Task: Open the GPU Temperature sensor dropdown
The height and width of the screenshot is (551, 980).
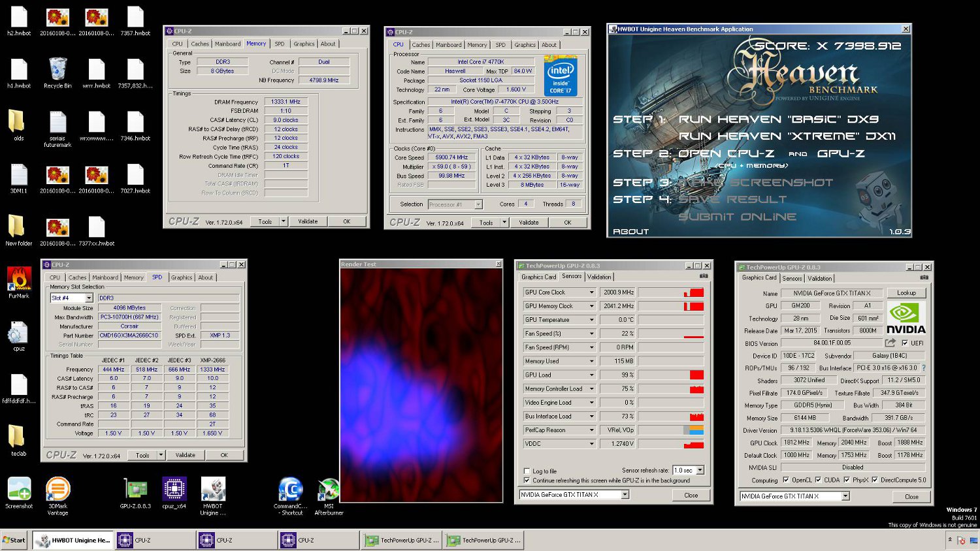Action: (x=591, y=320)
